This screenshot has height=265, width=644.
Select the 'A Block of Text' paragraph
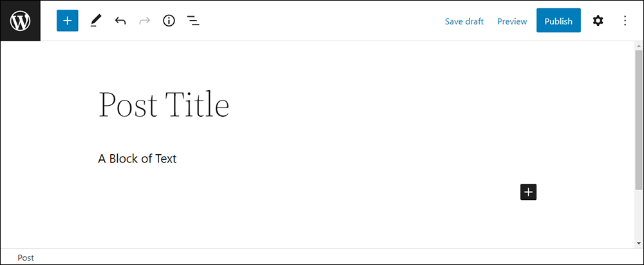point(137,159)
